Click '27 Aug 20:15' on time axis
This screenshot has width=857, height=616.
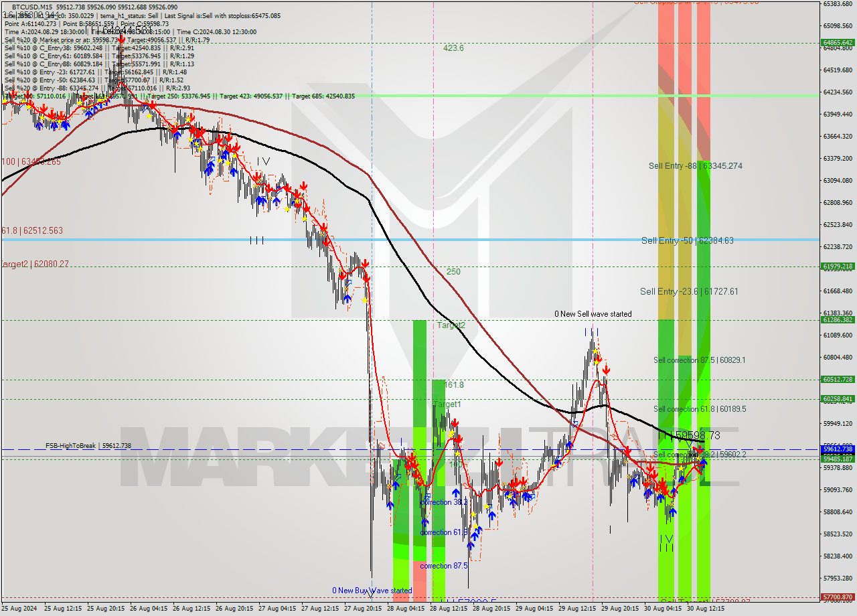pyautogui.click(x=364, y=609)
